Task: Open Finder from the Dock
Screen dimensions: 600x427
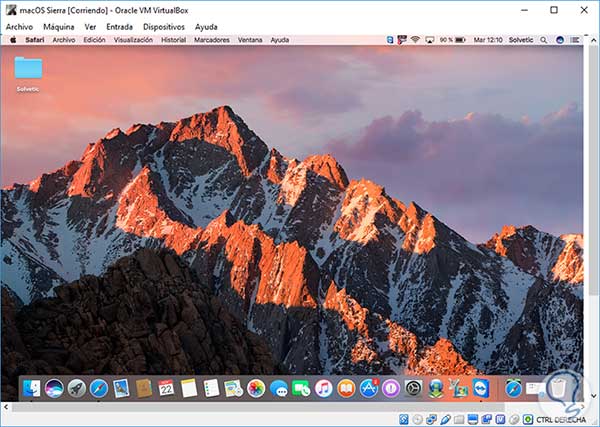Action: 31,389
